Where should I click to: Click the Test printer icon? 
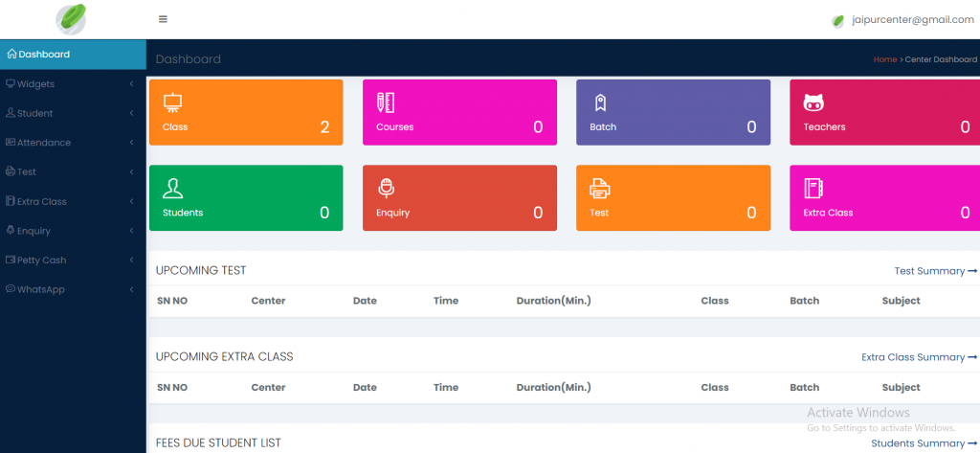[x=600, y=188]
